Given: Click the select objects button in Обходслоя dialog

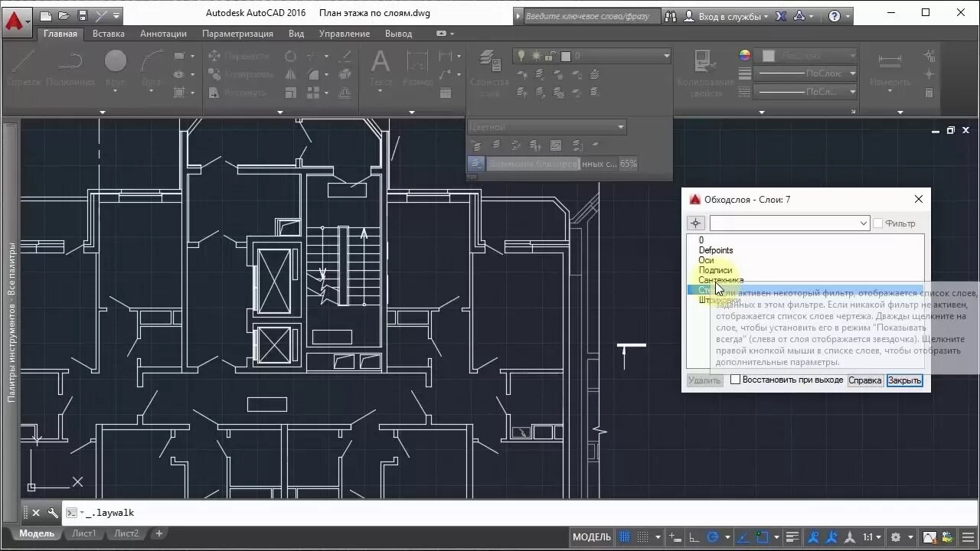Looking at the screenshot, I should tap(695, 223).
